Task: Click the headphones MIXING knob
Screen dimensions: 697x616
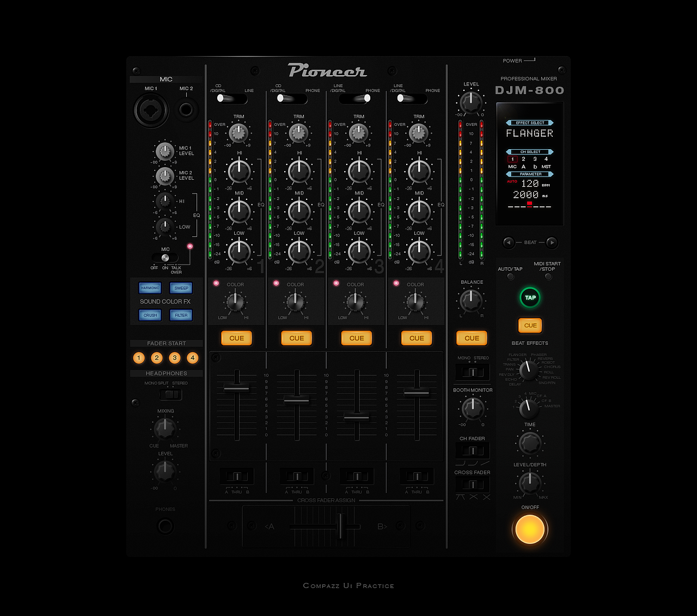Action: (x=164, y=429)
